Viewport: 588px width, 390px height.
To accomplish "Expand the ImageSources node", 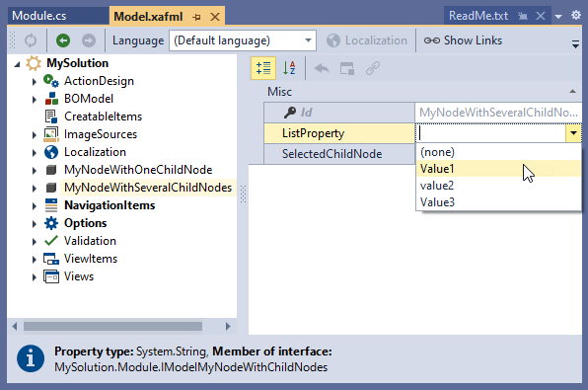I will (x=35, y=134).
